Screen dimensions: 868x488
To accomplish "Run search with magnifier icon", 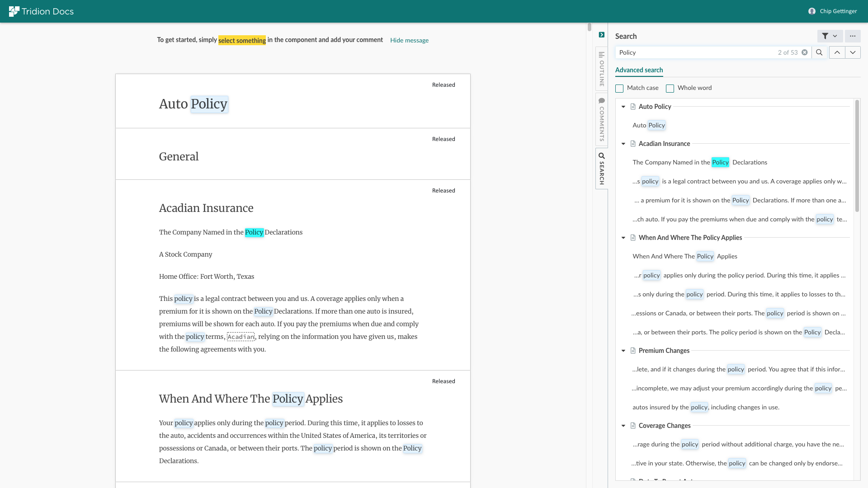I will [x=819, y=52].
